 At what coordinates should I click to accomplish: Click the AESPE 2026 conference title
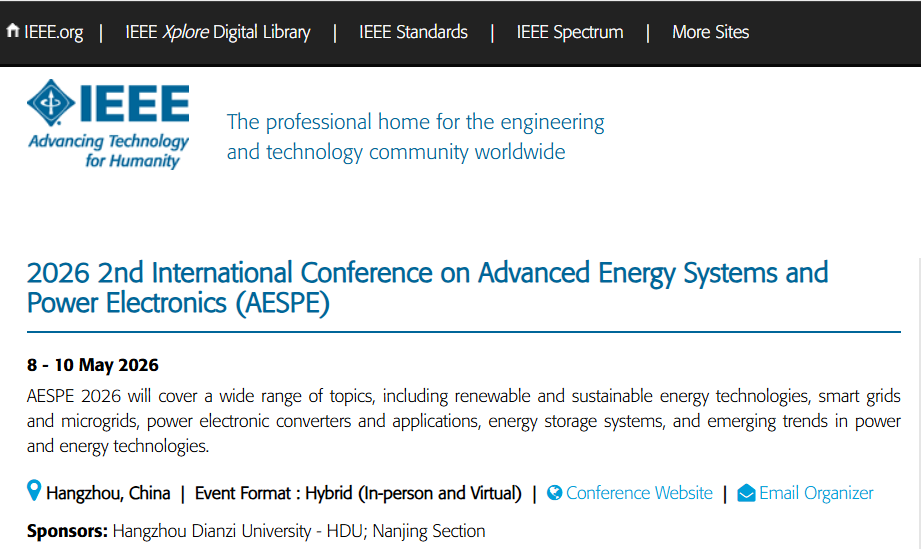(427, 287)
